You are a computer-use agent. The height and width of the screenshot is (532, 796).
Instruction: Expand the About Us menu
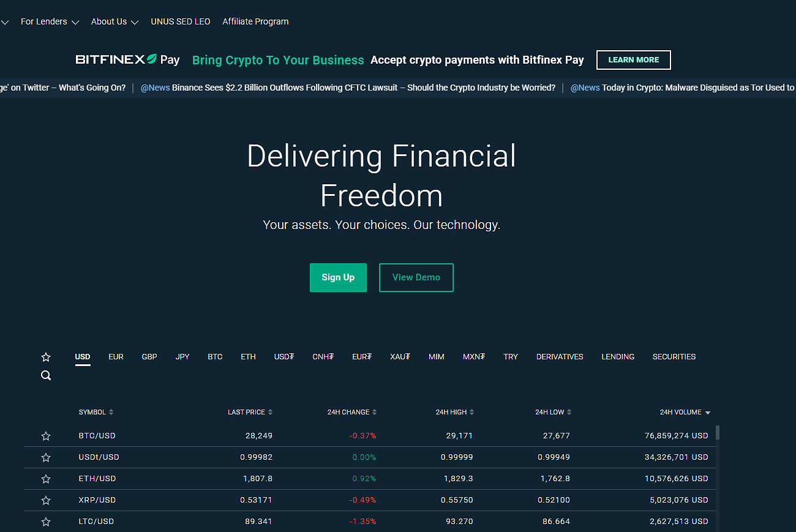115,21
